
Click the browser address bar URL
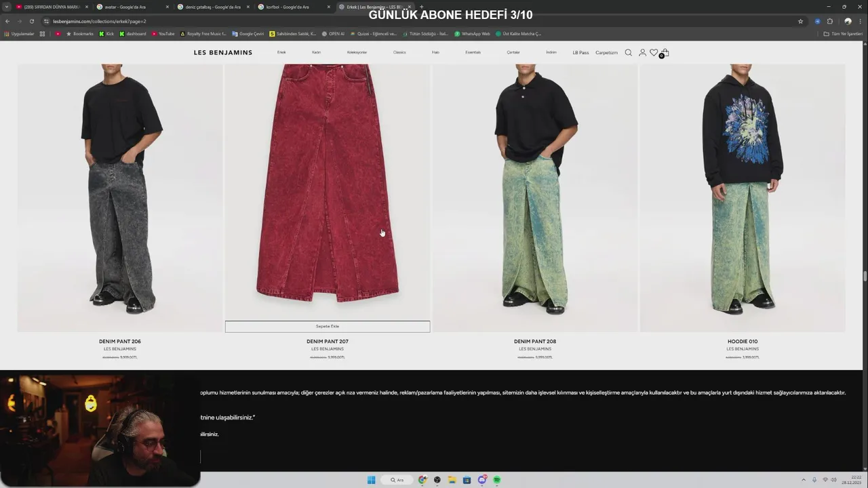(100, 21)
